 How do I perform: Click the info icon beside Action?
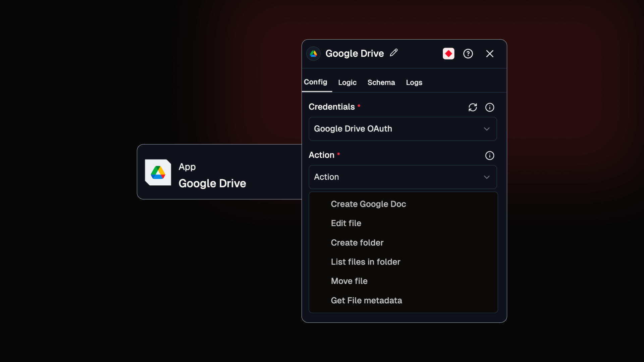click(x=490, y=156)
